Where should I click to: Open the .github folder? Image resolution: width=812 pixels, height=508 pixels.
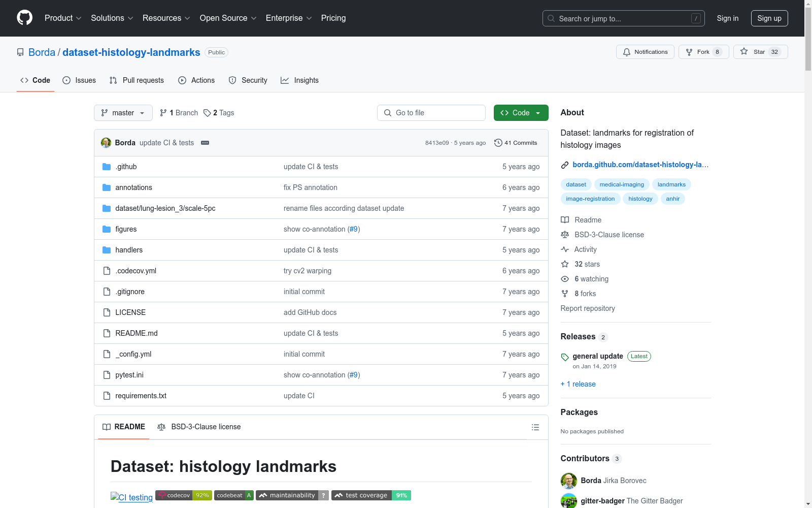(126, 167)
